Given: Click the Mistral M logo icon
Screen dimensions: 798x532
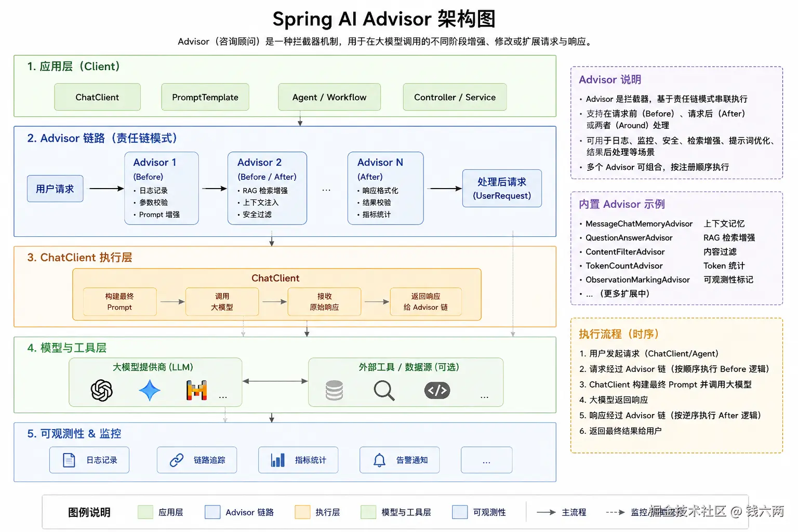Looking at the screenshot, I should tap(196, 390).
